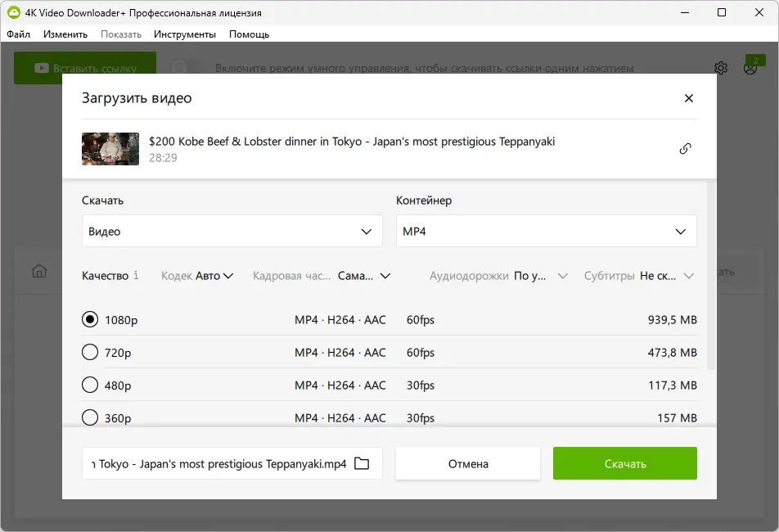Open the Показать menu

click(x=121, y=34)
